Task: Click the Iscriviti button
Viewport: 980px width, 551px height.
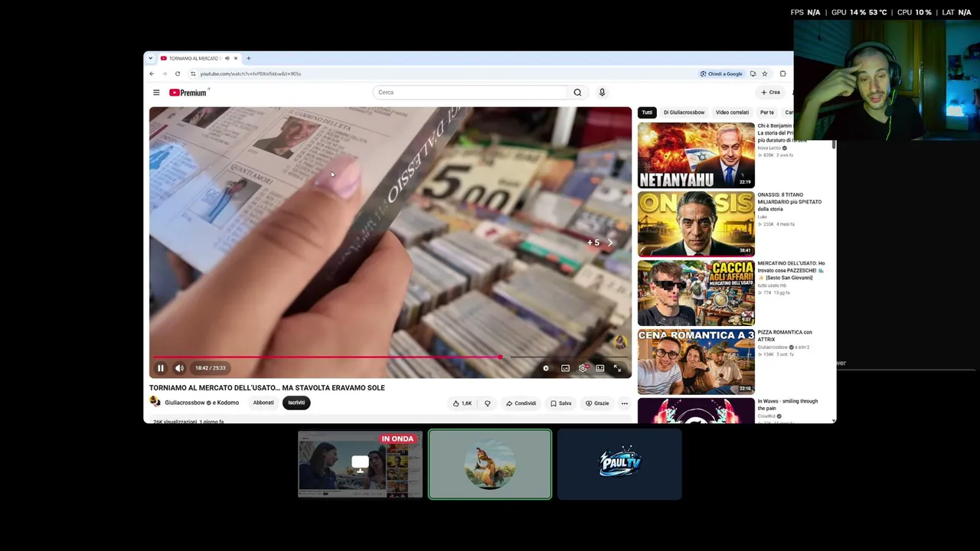Action: [296, 403]
